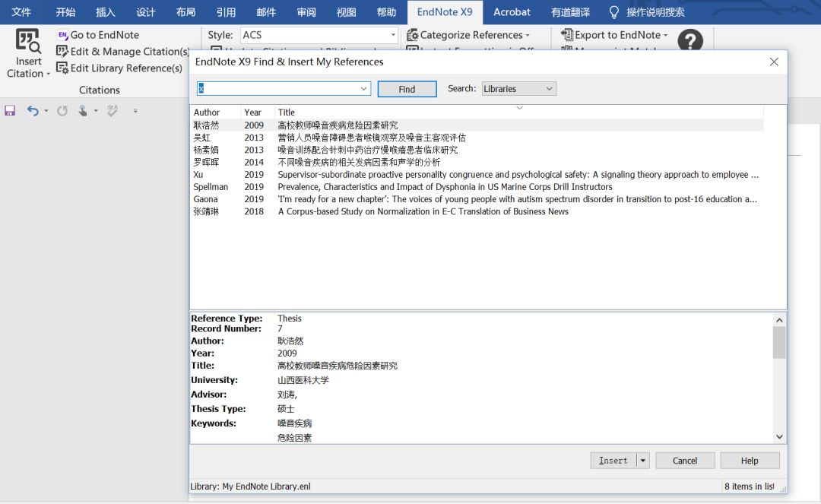The height and width of the screenshot is (504, 821).
Task: Click the preview pane scroll down arrow
Action: (779, 436)
